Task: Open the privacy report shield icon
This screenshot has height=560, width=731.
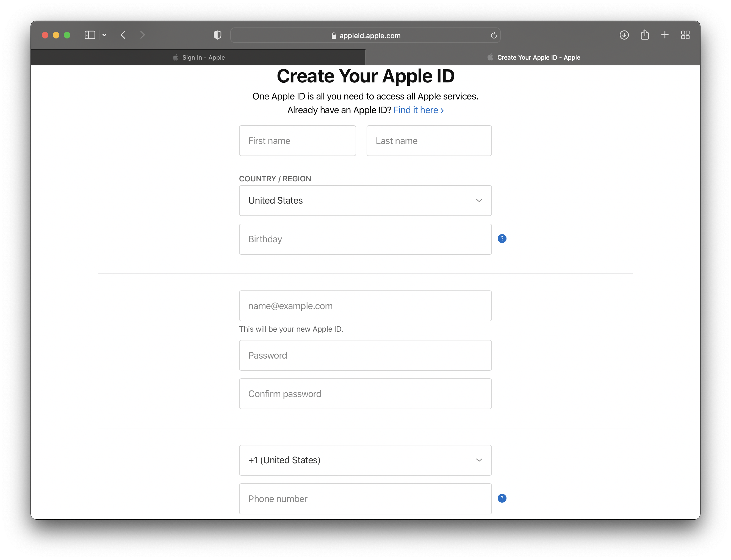Action: click(217, 35)
